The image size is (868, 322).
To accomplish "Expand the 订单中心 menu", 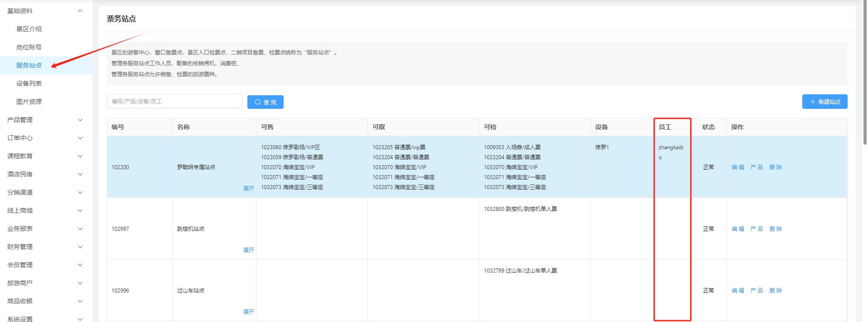I will click(x=45, y=138).
